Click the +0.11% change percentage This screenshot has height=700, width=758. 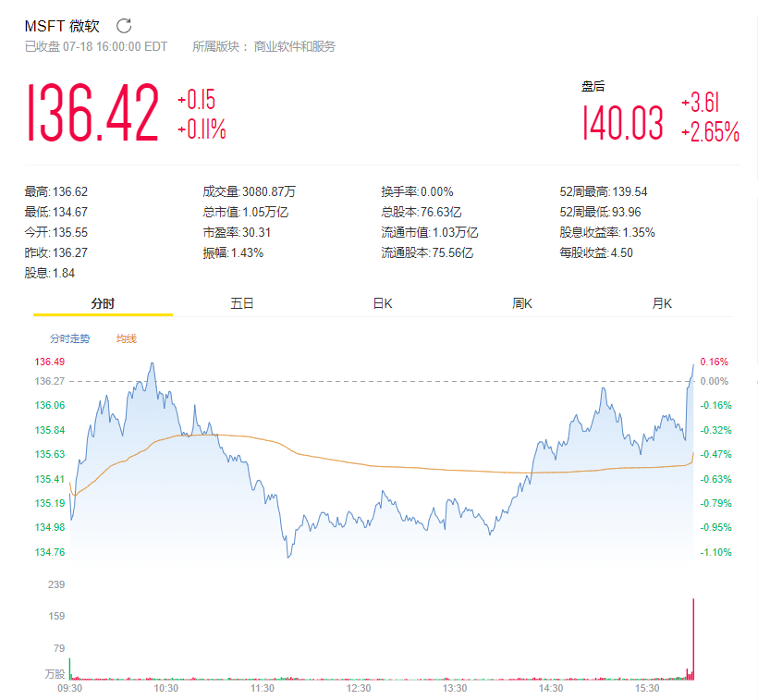202,129
